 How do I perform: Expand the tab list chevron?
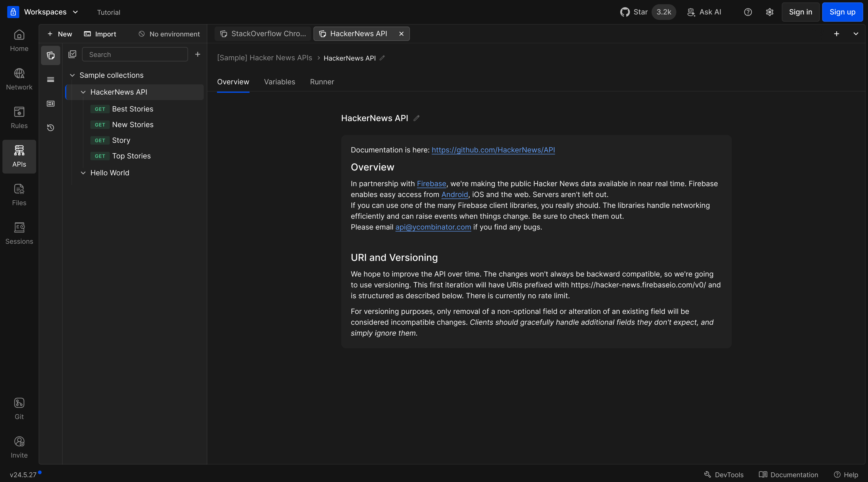(856, 34)
